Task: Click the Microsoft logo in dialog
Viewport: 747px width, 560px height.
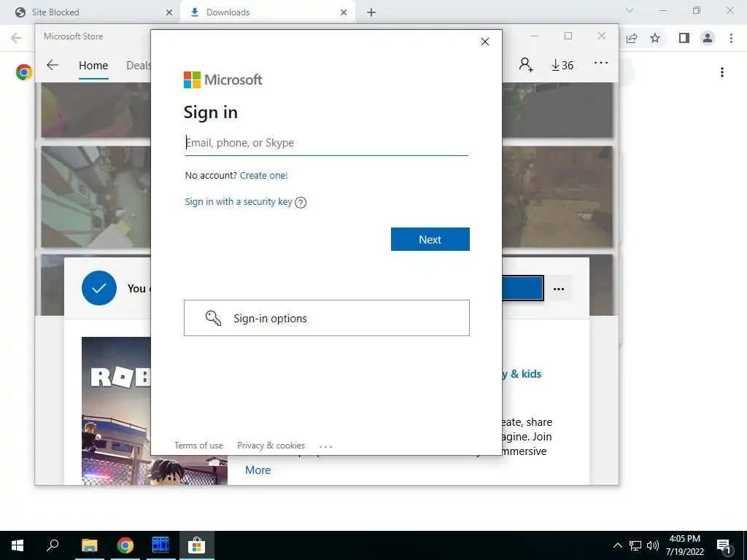Action: coord(222,79)
